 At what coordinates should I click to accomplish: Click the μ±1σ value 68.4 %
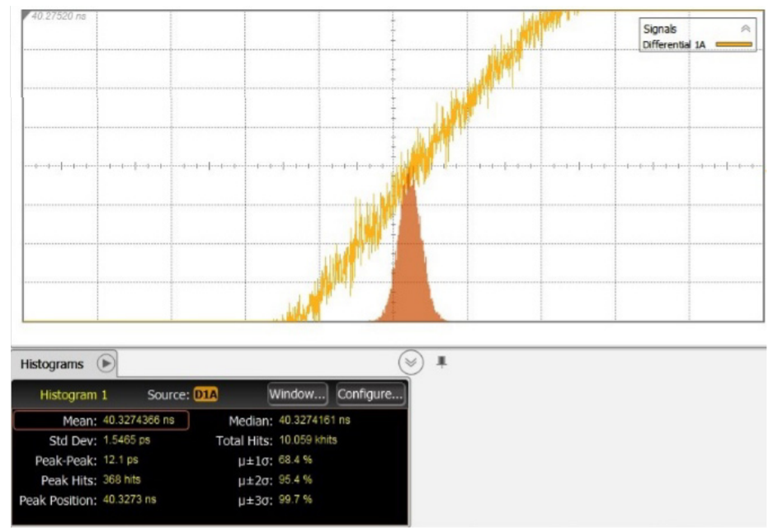pyautogui.click(x=295, y=460)
